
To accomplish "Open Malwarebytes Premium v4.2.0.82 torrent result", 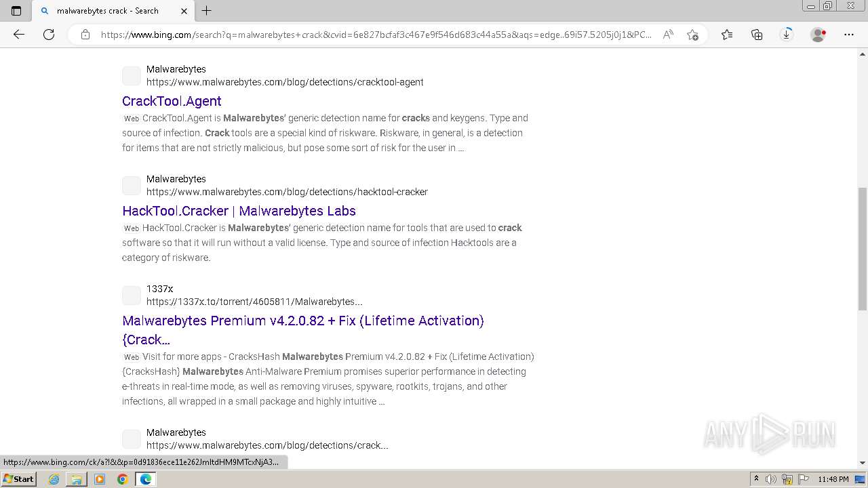I will coord(303,330).
